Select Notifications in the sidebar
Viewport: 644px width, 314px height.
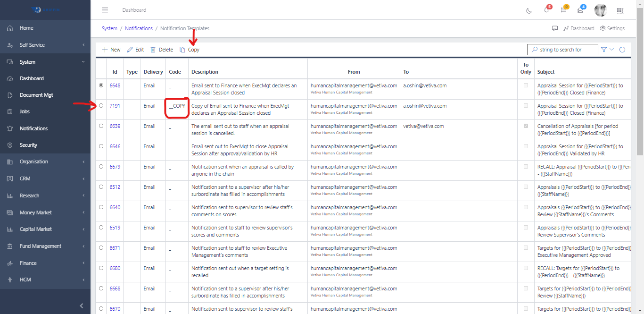coord(33,128)
